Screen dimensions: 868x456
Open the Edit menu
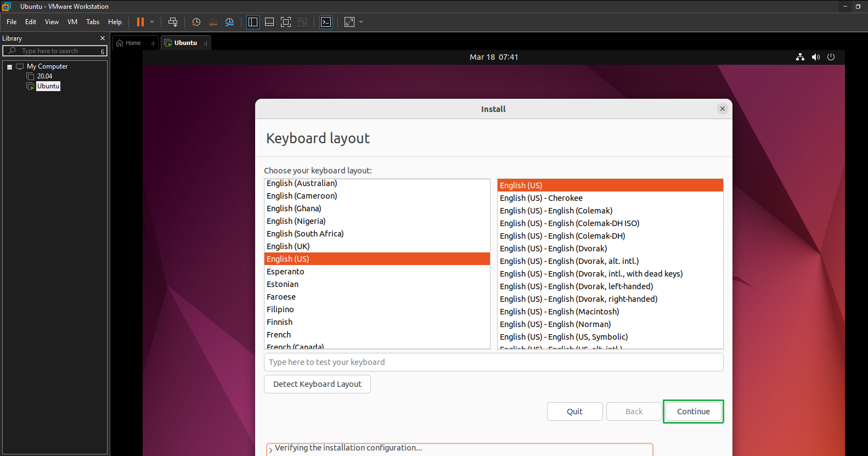[x=31, y=22]
